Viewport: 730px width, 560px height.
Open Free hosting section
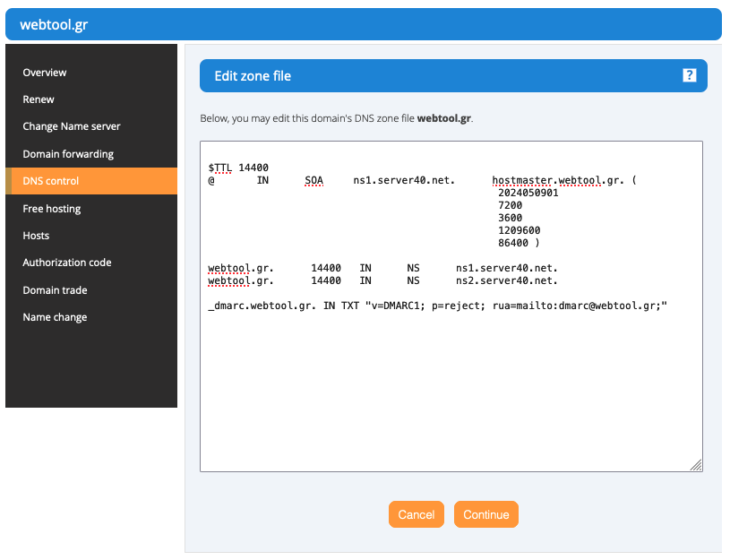click(x=52, y=209)
